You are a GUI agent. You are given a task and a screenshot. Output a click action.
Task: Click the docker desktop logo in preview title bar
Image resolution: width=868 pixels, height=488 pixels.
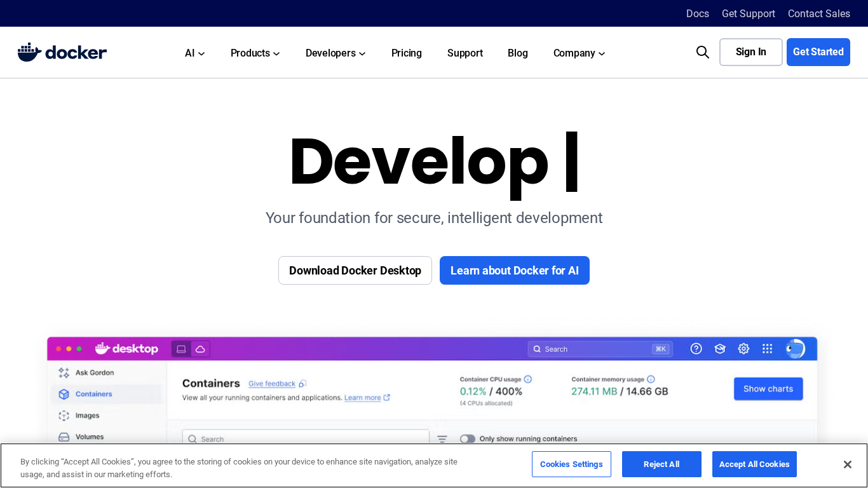click(x=126, y=348)
